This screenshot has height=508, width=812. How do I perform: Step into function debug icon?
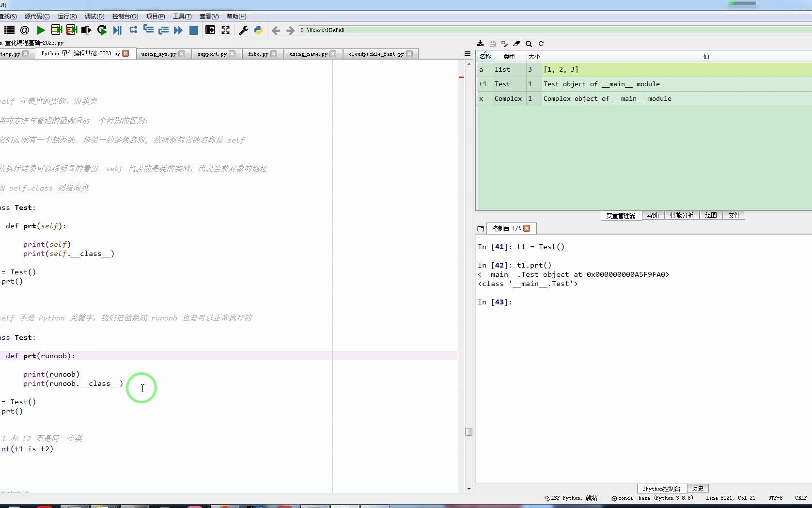[148, 30]
